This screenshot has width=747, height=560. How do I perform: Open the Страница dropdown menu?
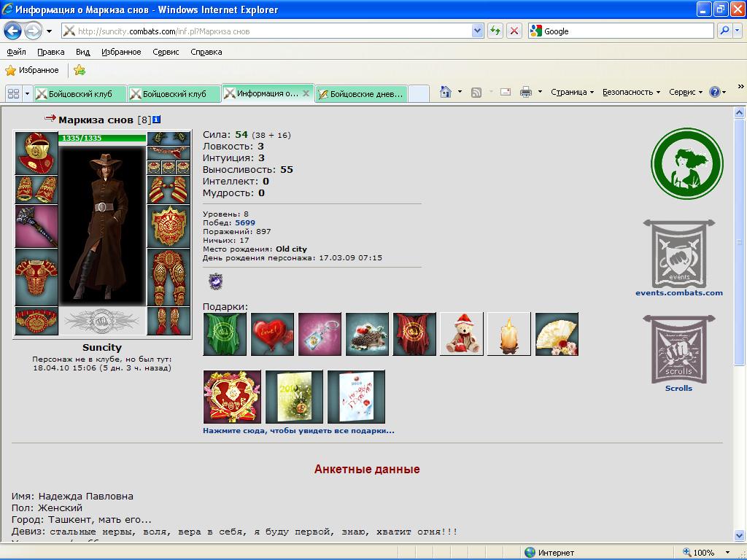click(572, 92)
